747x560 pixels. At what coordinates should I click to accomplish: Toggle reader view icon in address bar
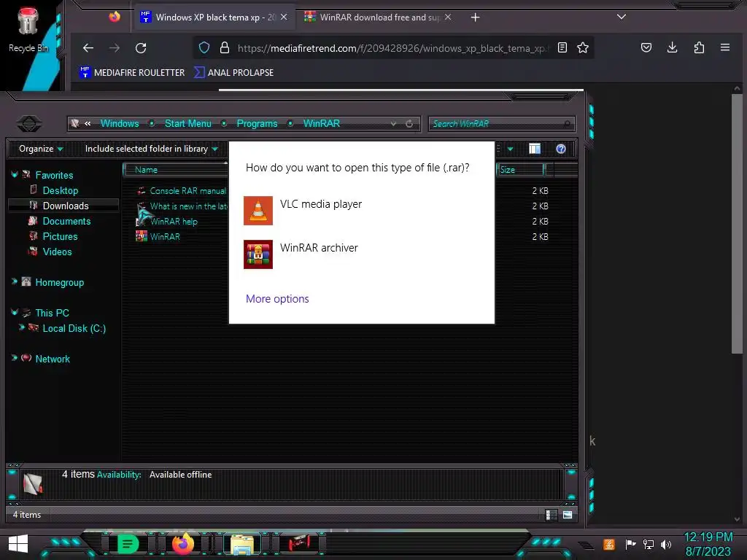tap(562, 47)
